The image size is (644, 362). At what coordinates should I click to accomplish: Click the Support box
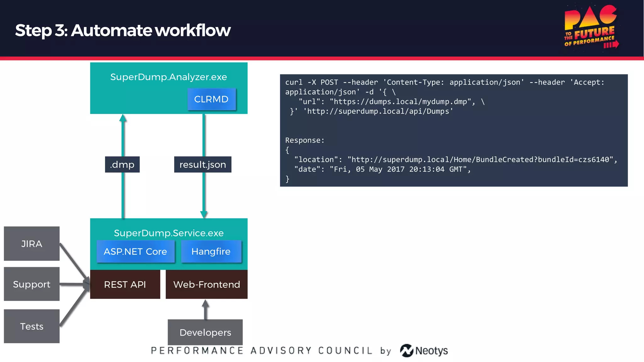(32, 284)
